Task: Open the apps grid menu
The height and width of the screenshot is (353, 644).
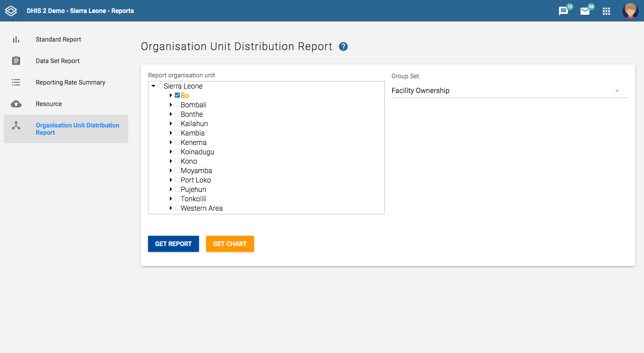Action: click(606, 11)
